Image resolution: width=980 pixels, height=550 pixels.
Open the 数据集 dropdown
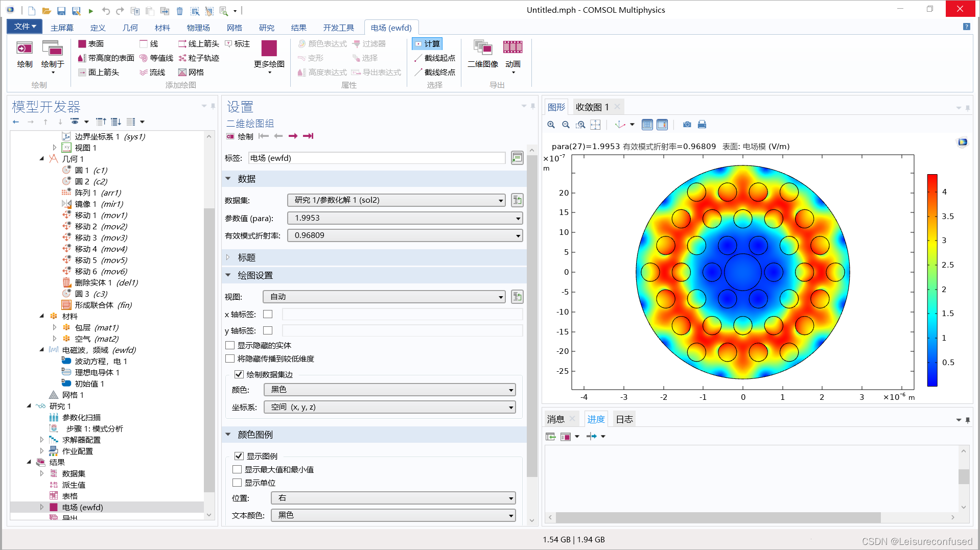click(x=396, y=200)
